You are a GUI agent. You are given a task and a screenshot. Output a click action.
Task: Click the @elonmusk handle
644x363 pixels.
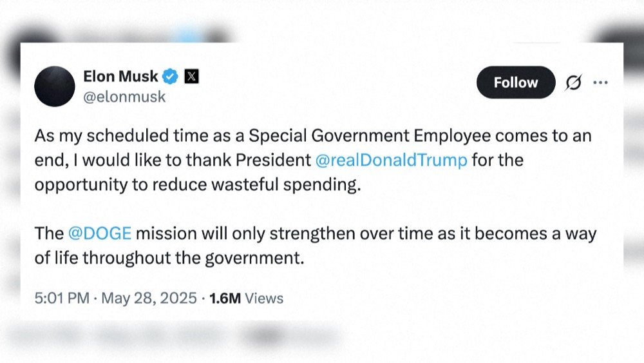pos(124,97)
